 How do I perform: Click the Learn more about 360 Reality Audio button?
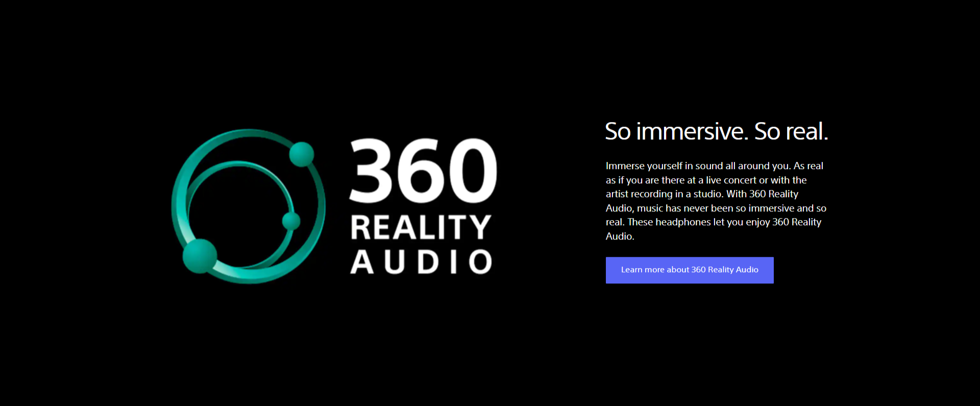689,270
